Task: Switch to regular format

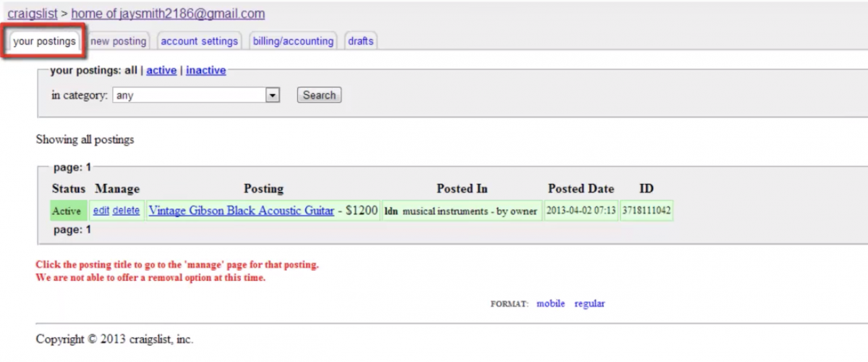Action: [590, 303]
